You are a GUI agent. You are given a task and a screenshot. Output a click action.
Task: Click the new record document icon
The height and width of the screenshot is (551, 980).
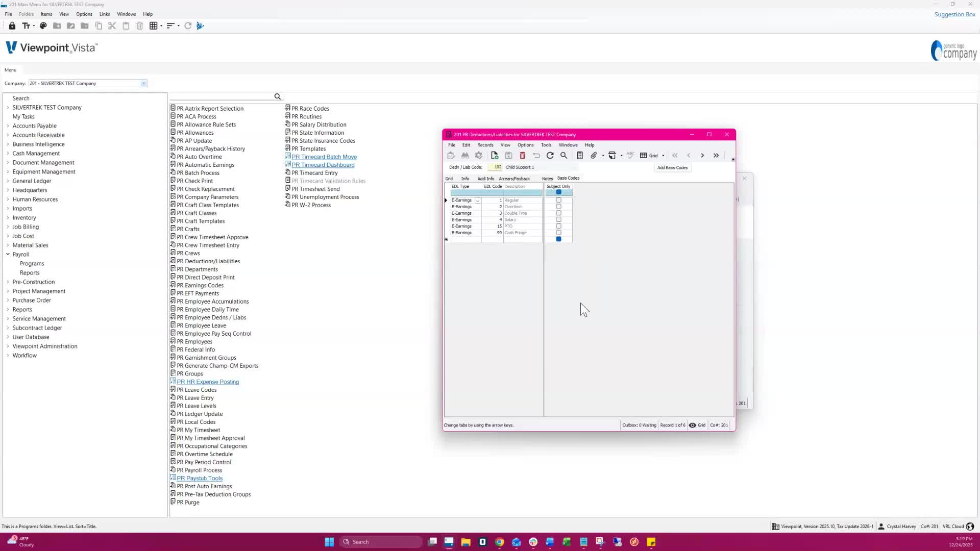coord(494,156)
